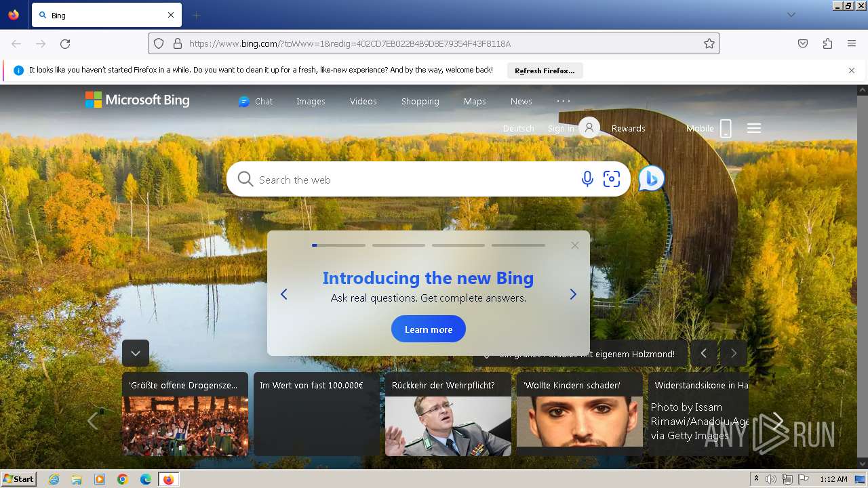Bookmark this page with the star icon

pos(709,43)
